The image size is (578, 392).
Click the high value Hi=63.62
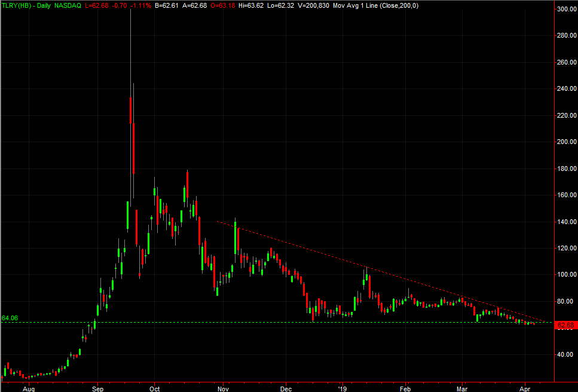coord(251,5)
